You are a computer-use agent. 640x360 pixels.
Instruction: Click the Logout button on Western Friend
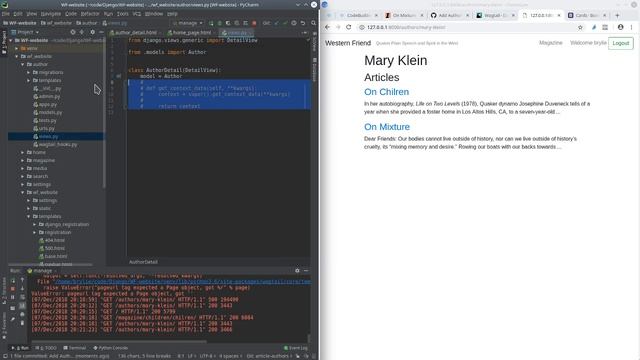(620, 43)
